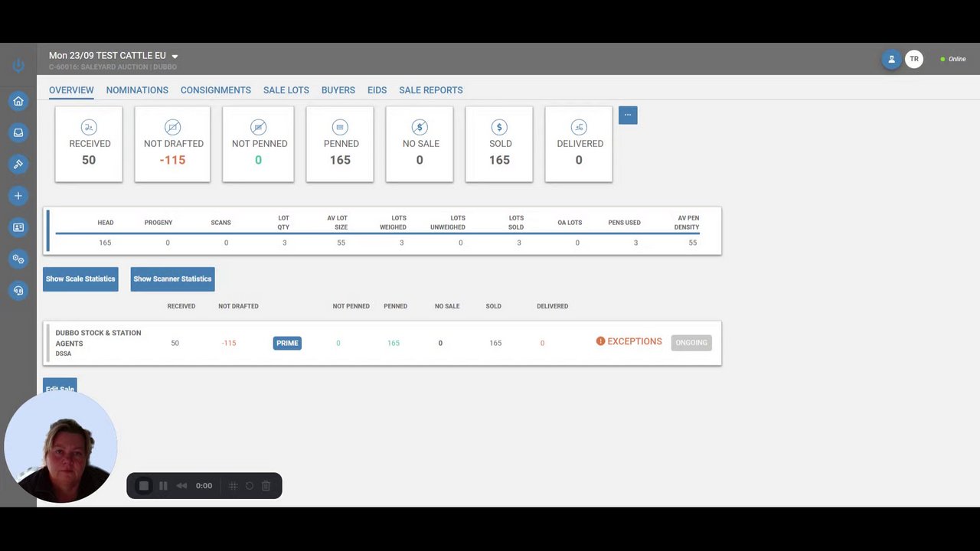Click the Received card icon
The height and width of the screenshot is (551, 980).
[x=89, y=127]
